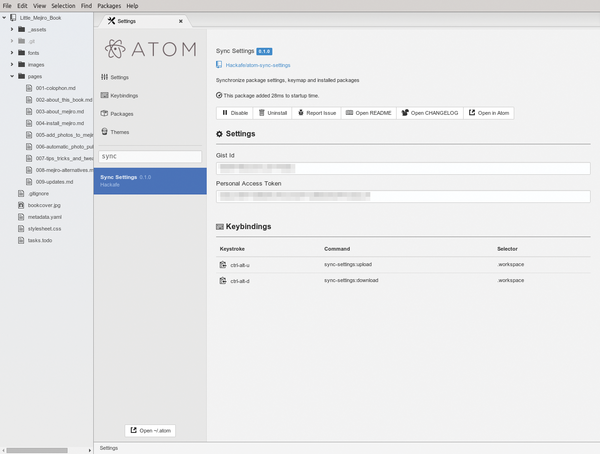Screen dimensions: 600x454
Task: Open the Edit menu
Action: 22,6
